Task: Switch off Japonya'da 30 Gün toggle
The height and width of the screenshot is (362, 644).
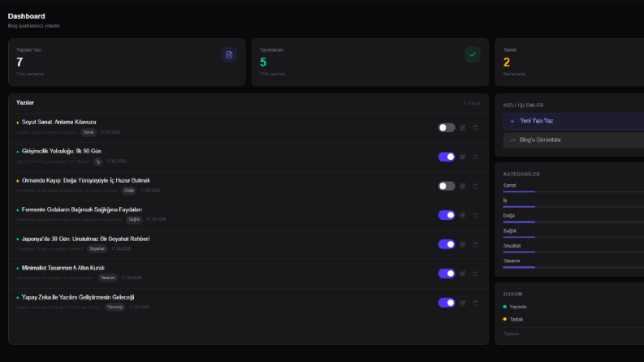Action: [x=447, y=244]
